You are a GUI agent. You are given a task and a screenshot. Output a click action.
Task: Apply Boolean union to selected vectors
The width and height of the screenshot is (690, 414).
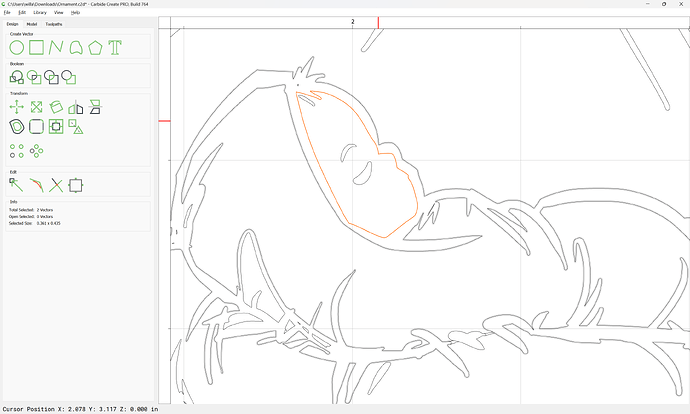(x=17, y=77)
